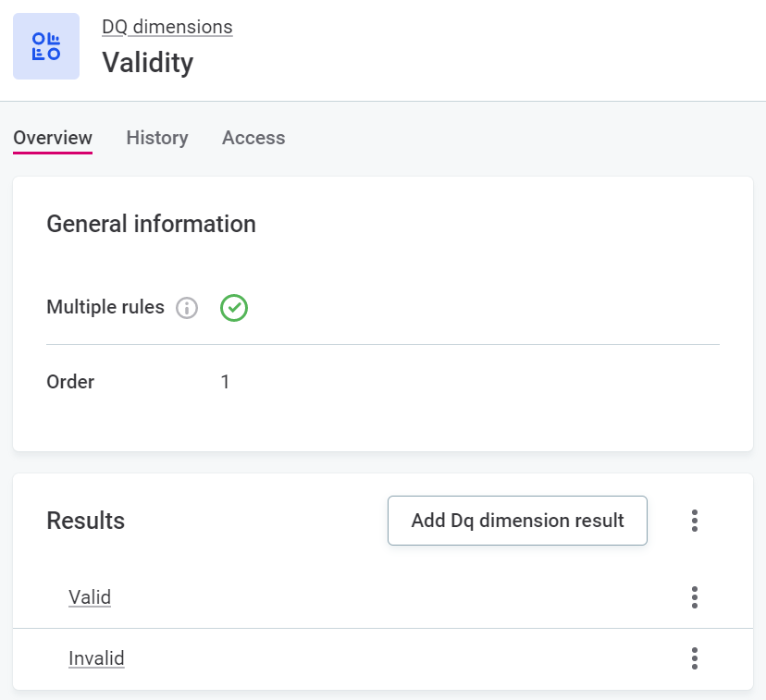Click the info icon beside Multiple rules

point(187,308)
